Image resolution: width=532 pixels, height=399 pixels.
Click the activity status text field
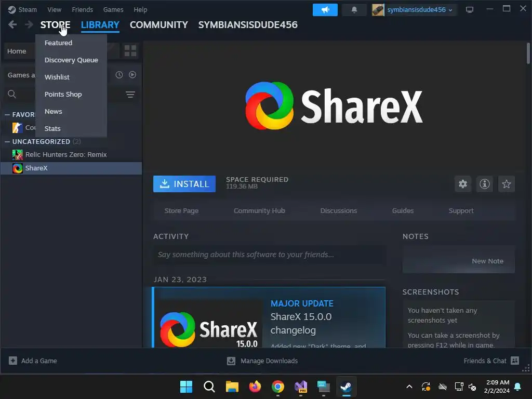coord(270,255)
